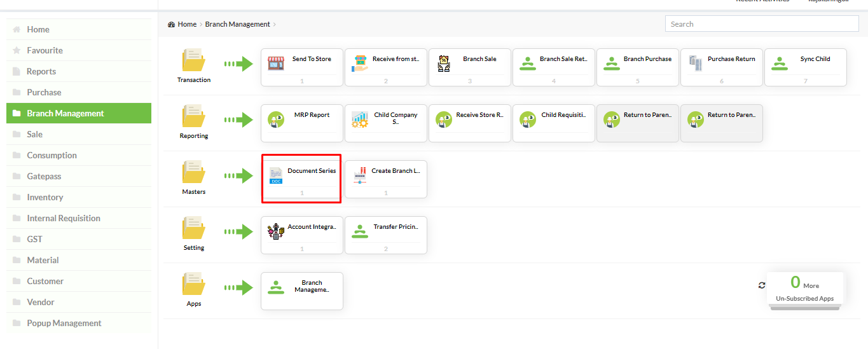
Task: Open Gatepass in the sidebar
Action: tap(79, 176)
